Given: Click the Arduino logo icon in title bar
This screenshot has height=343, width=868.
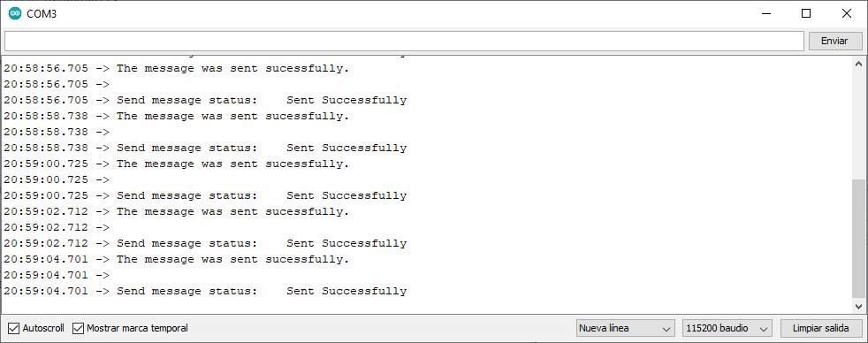Looking at the screenshot, I should [x=15, y=14].
